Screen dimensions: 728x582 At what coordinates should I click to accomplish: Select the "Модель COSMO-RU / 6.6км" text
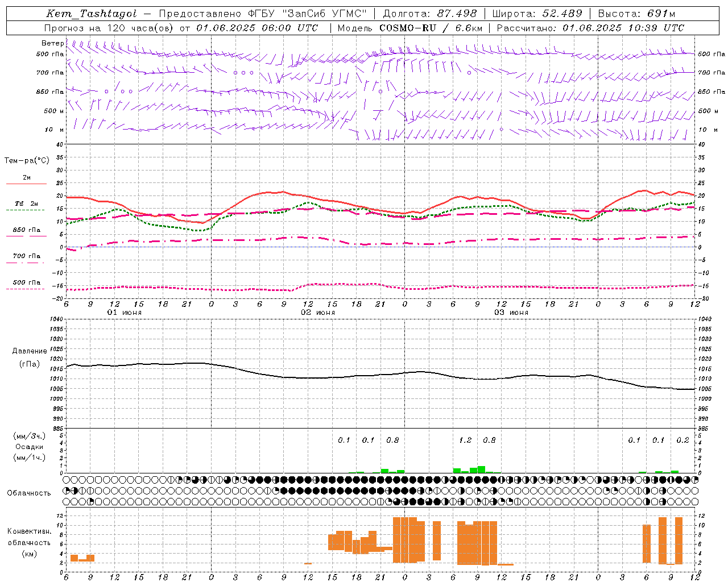tap(410, 28)
